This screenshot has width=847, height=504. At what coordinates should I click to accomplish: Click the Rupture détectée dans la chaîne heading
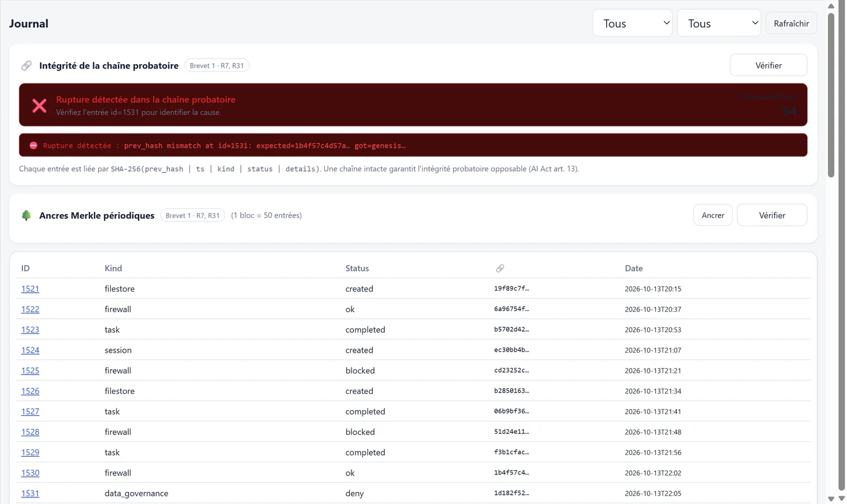[146, 99]
